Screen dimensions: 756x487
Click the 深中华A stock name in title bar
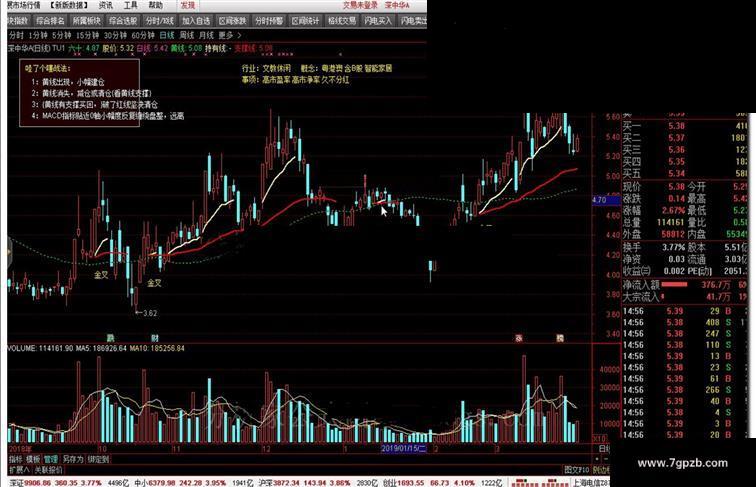coord(397,5)
